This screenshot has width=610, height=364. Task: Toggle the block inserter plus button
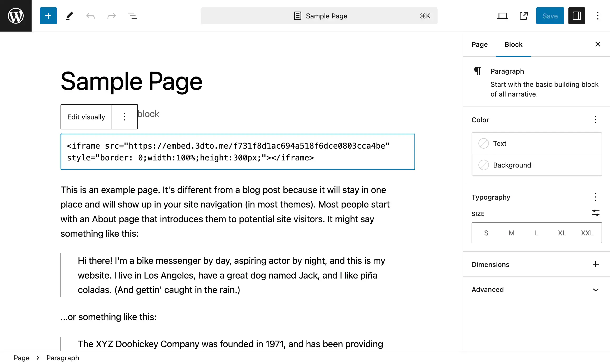48,16
